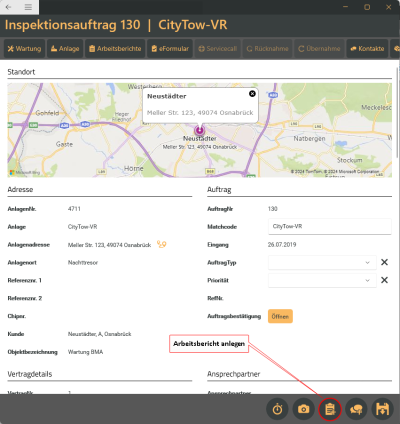Click the Microsoft Bing logo on map
Screen dimensions: 400x424
click(x=25, y=172)
